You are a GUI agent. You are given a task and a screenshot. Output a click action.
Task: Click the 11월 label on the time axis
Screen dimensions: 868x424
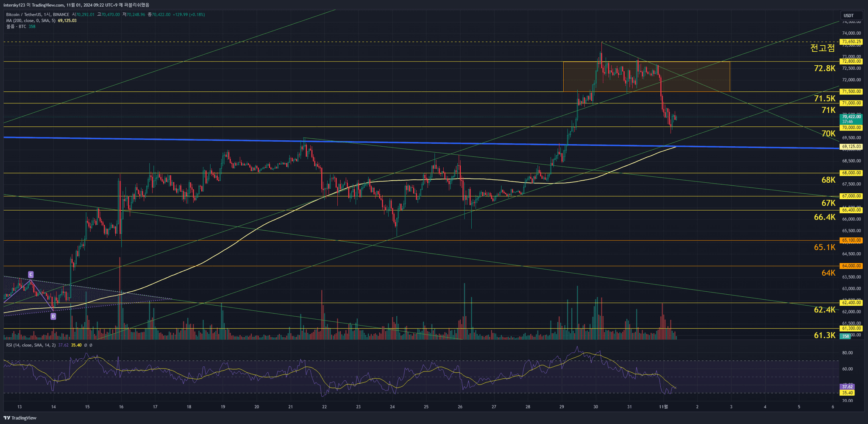pos(663,407)
